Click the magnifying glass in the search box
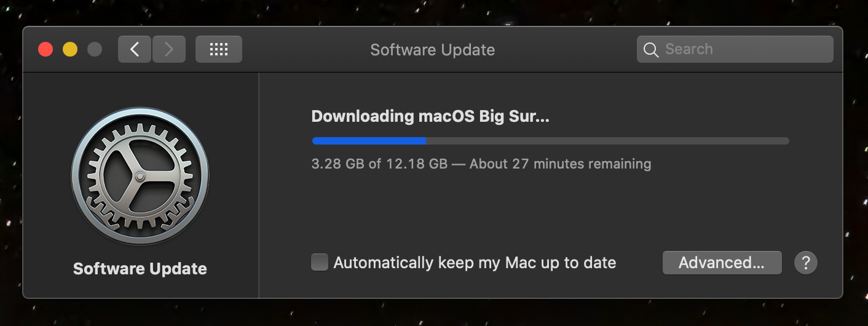The image size is (868, 326). pos(651,49)
